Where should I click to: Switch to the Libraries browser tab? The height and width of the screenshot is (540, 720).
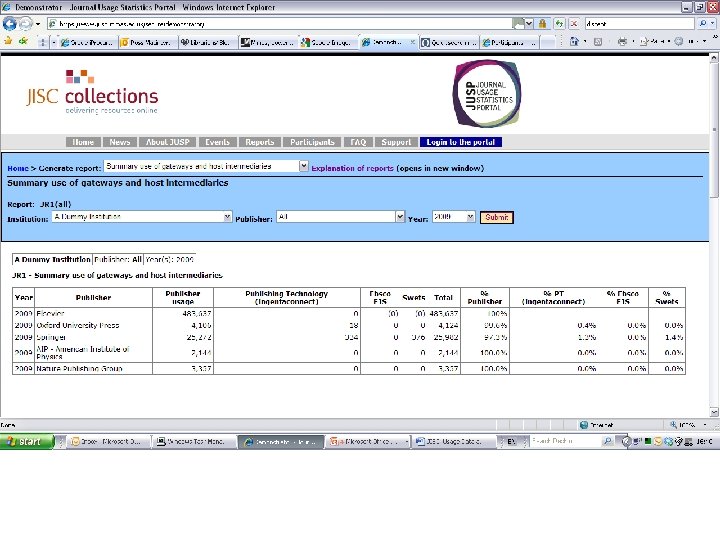208,42
